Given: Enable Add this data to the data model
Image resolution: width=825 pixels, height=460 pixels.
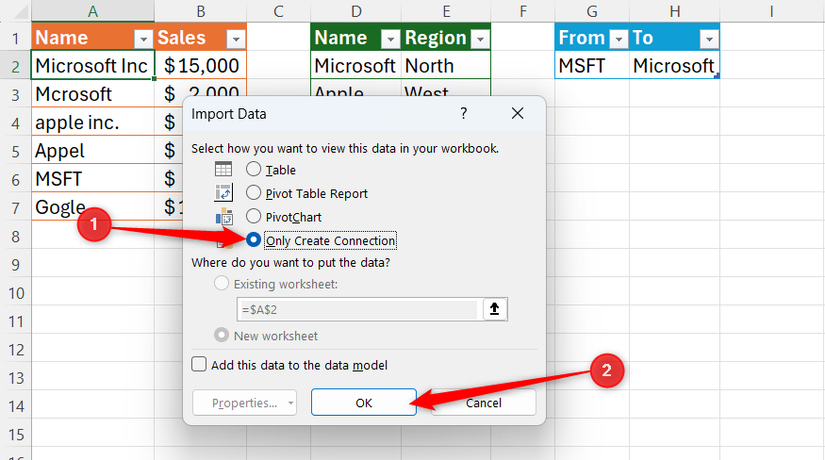Looking at the screenshot, I should [199, 364].
